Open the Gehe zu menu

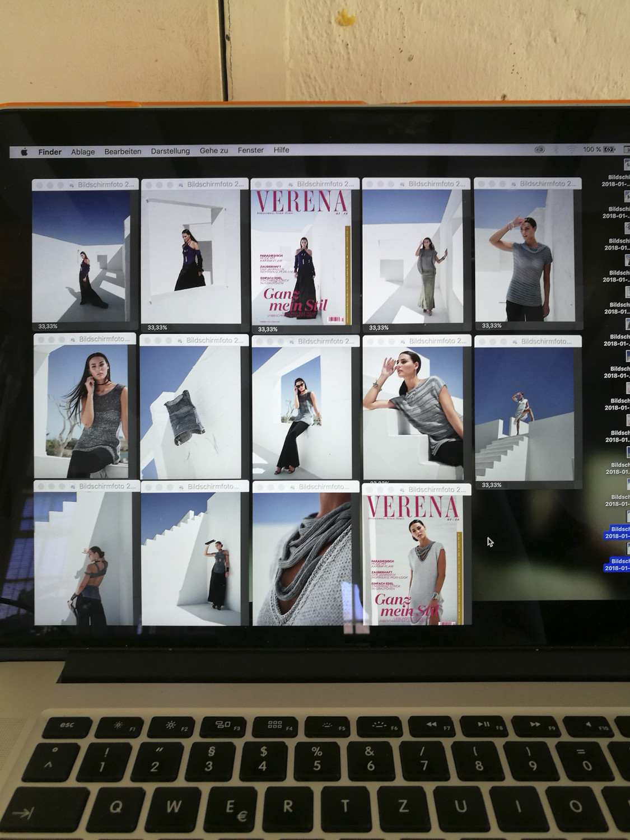tap(214, 151)
